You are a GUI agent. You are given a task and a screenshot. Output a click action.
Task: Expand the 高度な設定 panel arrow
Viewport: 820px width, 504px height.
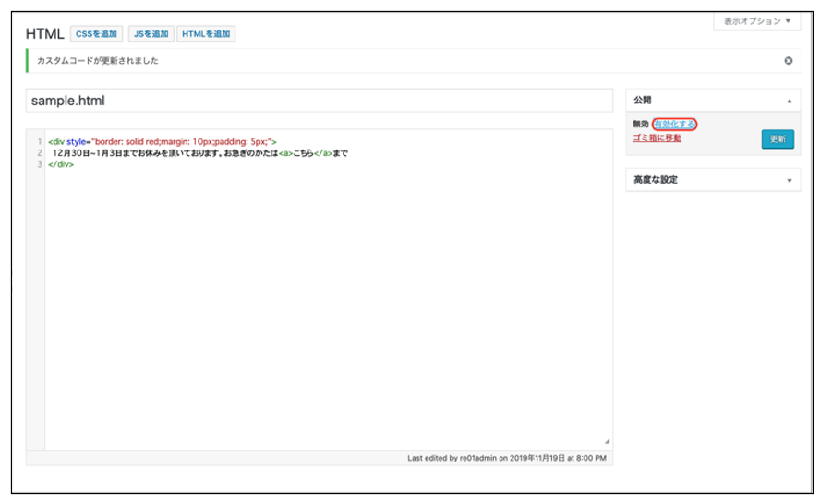click(789, 181)
